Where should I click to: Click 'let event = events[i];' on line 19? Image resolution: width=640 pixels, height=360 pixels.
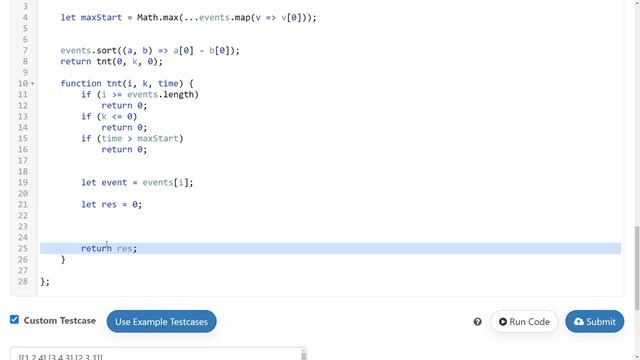(x=137, y=183)
